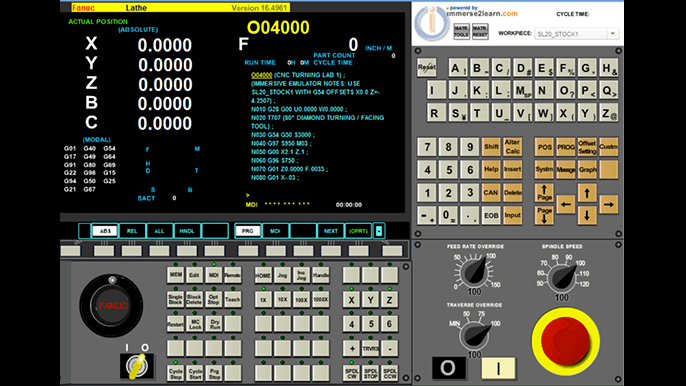Click the MATR RESET button
Screen dimensions: 686x386
[480, 32]
